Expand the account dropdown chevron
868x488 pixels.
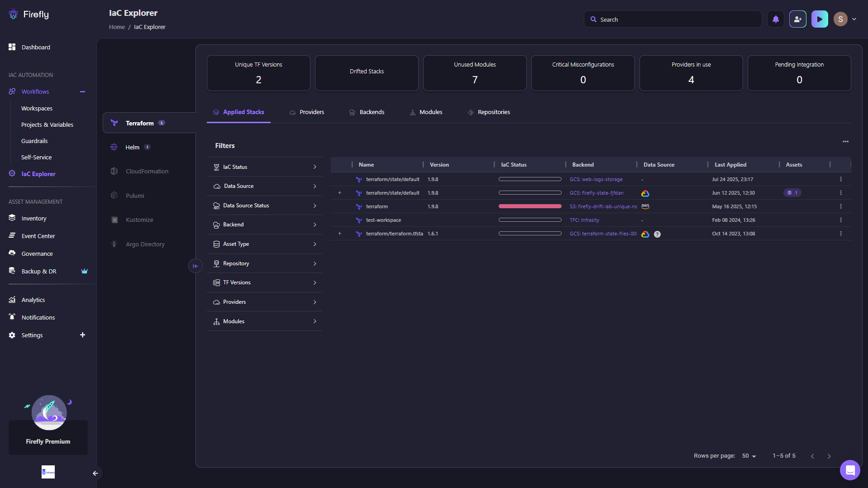(x=854, y=19)
